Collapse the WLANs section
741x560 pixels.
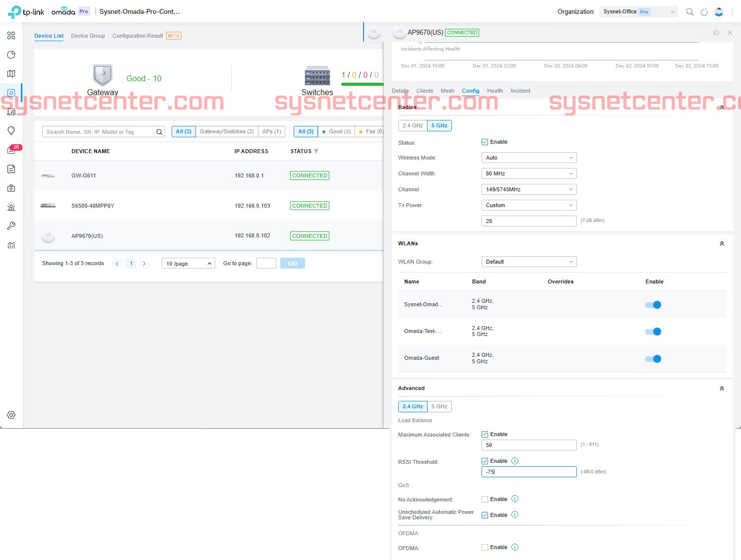pyautogui.click(x=722, y=243)
